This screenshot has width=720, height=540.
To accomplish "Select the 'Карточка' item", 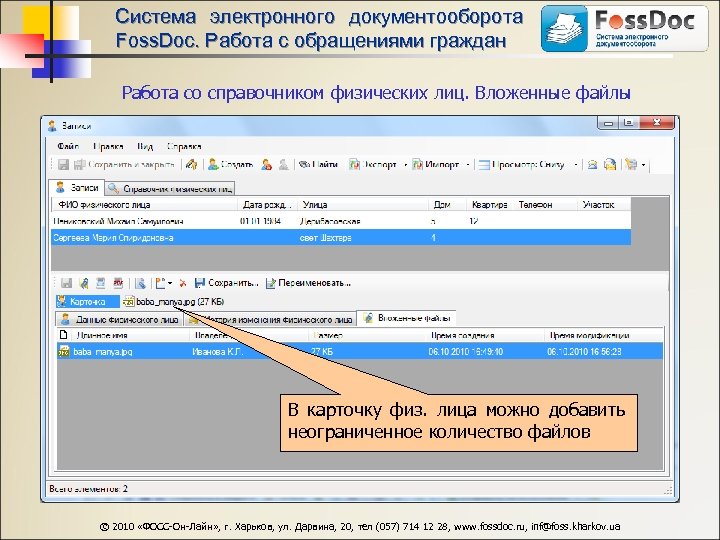I will 87,302.
